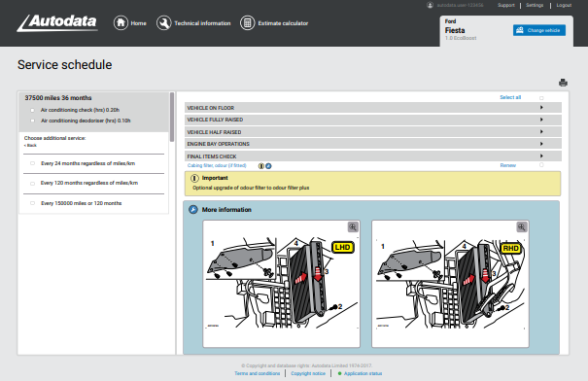Click the Change vehicle button
588x381 pixels.
(539, 30)
